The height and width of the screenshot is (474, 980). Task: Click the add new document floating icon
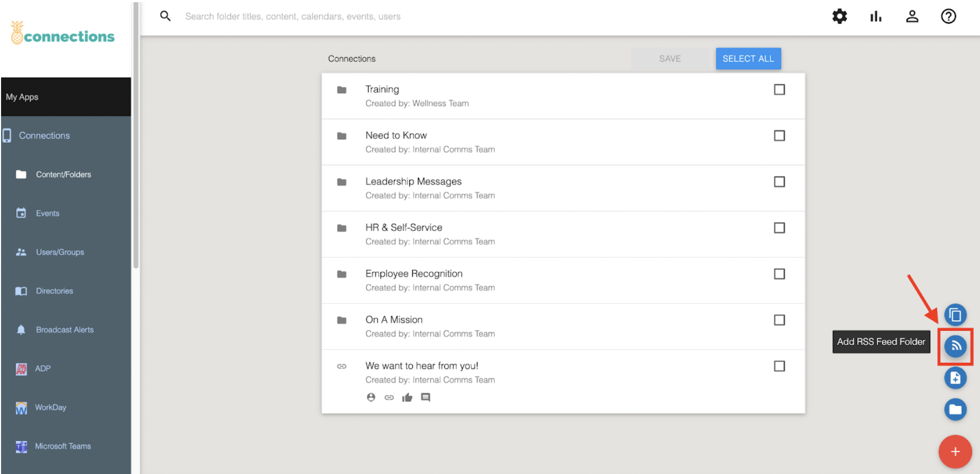pos(955,378)
